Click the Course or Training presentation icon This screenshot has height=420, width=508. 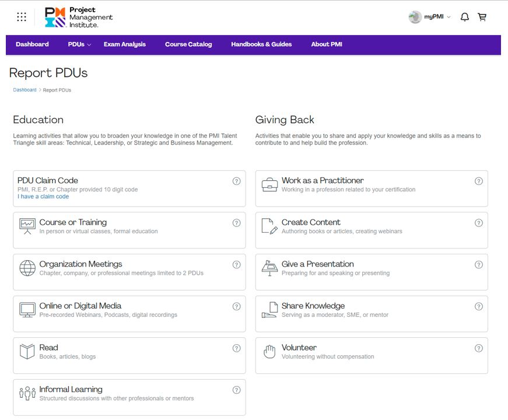click(x=27, y=226)
